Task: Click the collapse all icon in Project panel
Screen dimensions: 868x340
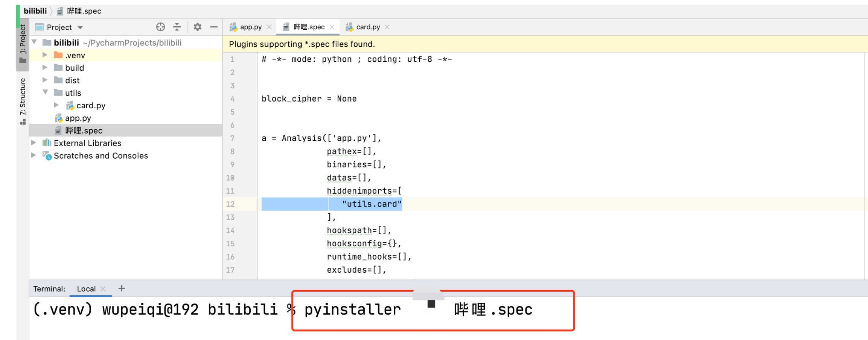Action: (177, 27)
